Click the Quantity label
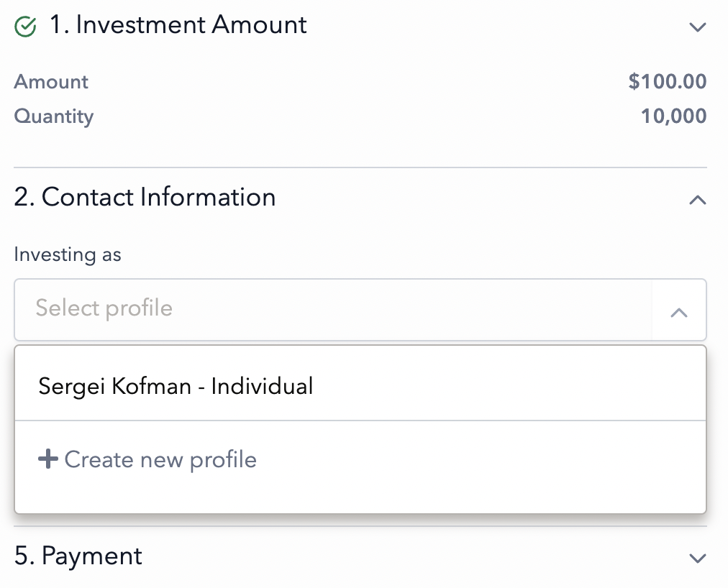Viewport: 728px width, 588px height. tap(54, 116)
